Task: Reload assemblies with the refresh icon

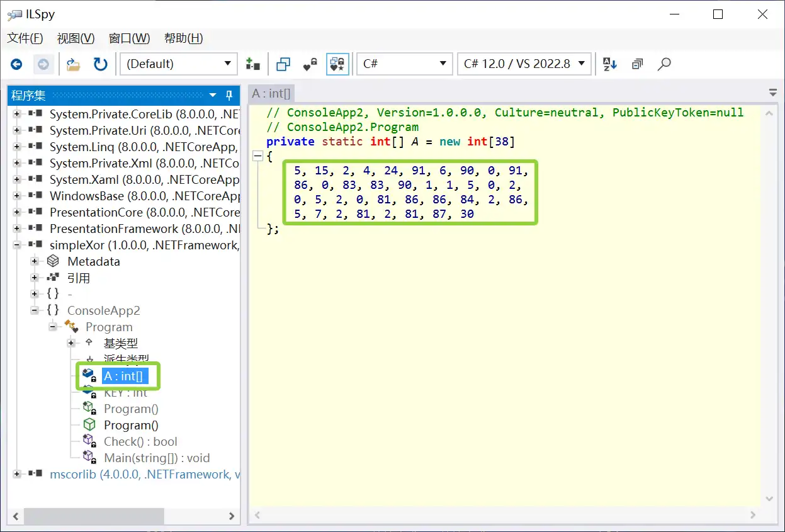Action: 100,64
